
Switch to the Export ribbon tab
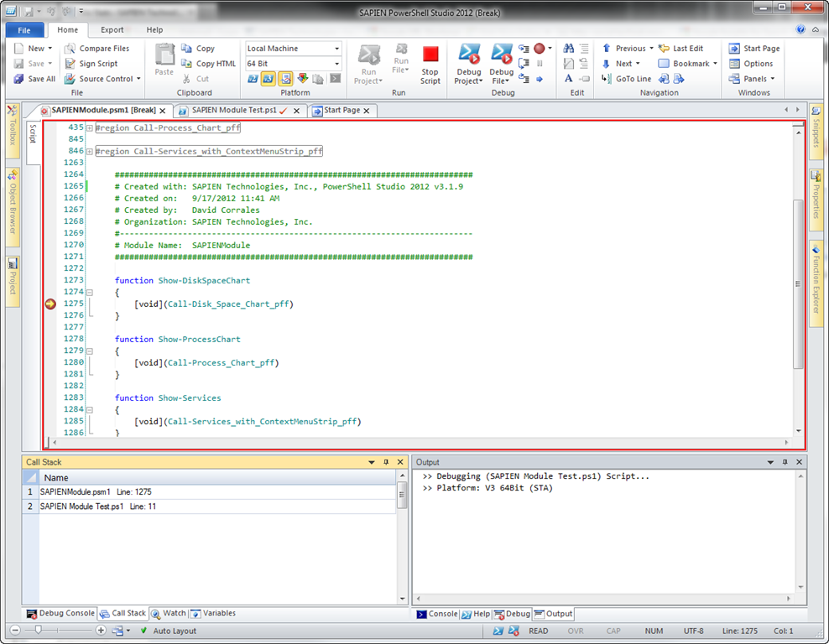[x=112, y=30]
